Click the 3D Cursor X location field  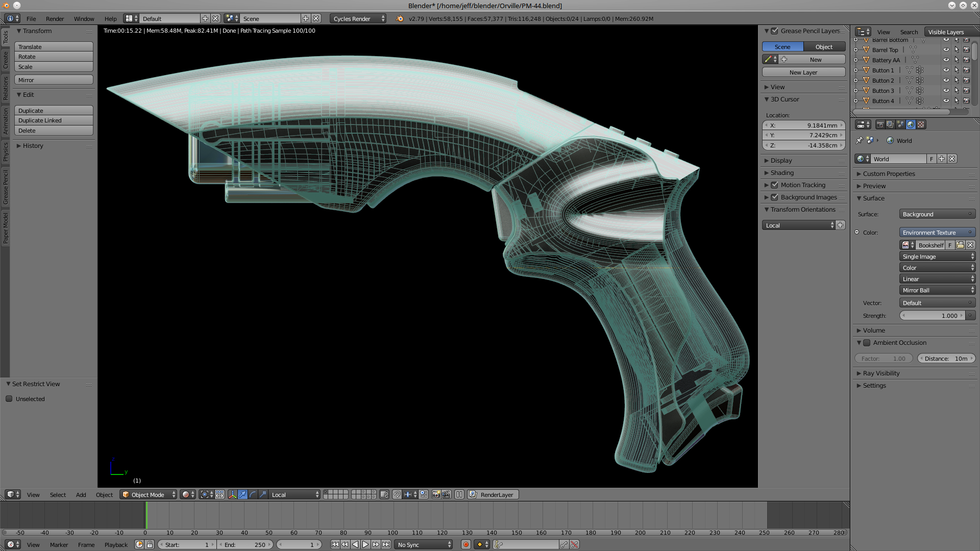click(804, 125)
